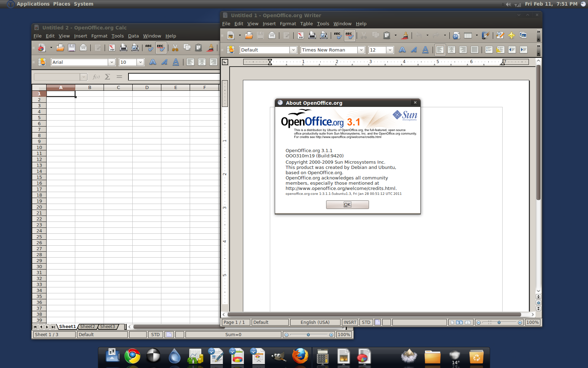
Task: Expand New document arrow in Writer toolbar
Action: (240, 35)
